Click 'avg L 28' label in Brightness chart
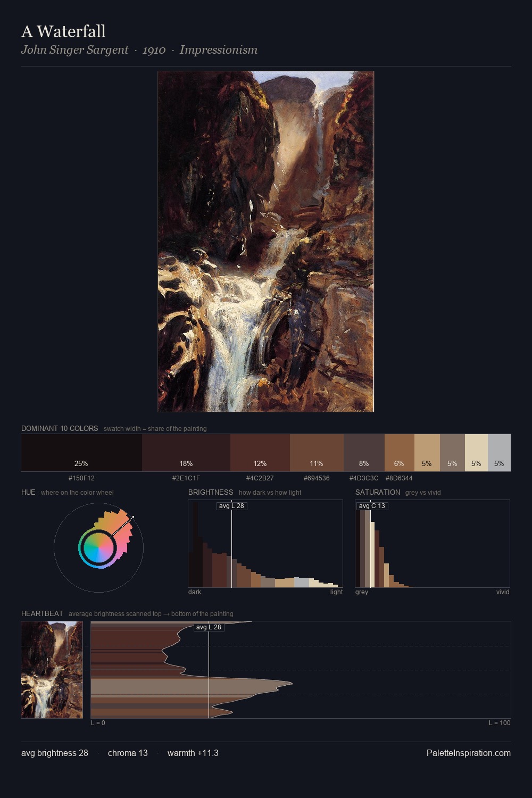The image size is (532, 798). [x=232, y=506]
